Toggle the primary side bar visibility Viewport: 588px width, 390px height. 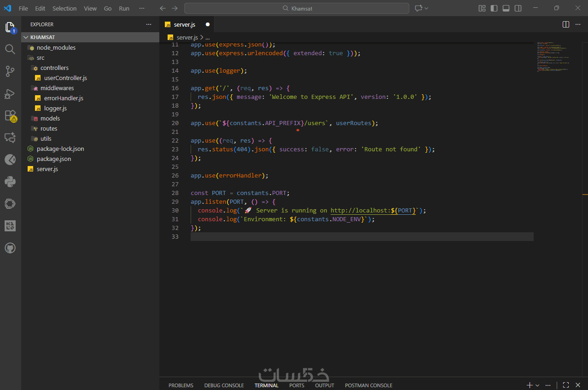[494, 8]
